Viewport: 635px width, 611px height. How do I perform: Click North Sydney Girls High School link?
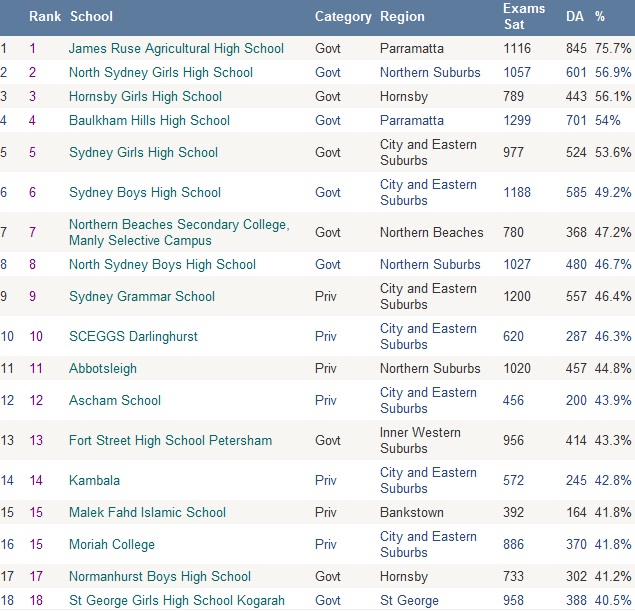(x=161, y=72)
